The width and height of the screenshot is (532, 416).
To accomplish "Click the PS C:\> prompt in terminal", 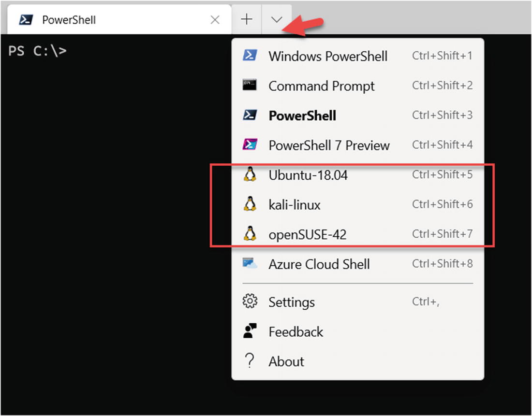I will (x=37, y=51).
